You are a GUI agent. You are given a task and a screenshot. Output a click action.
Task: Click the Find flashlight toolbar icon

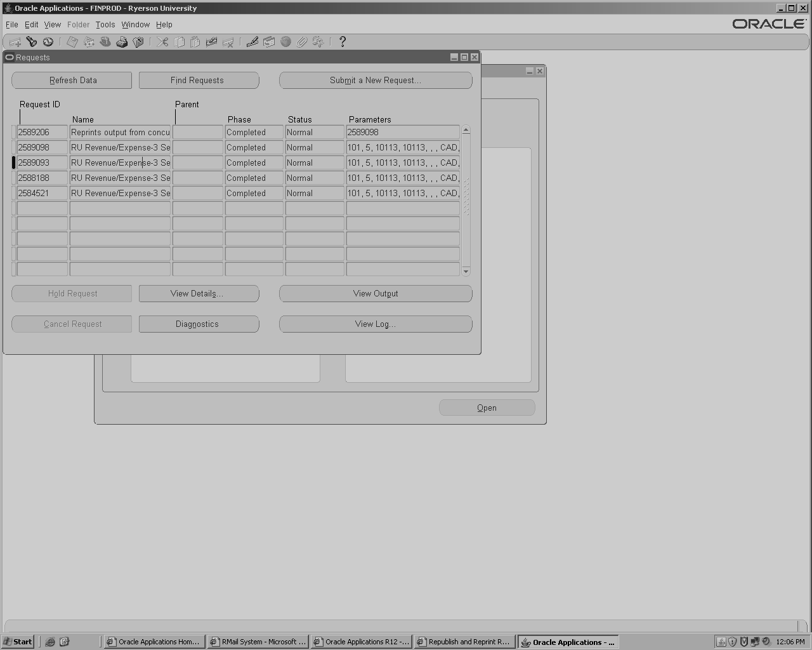31,42
